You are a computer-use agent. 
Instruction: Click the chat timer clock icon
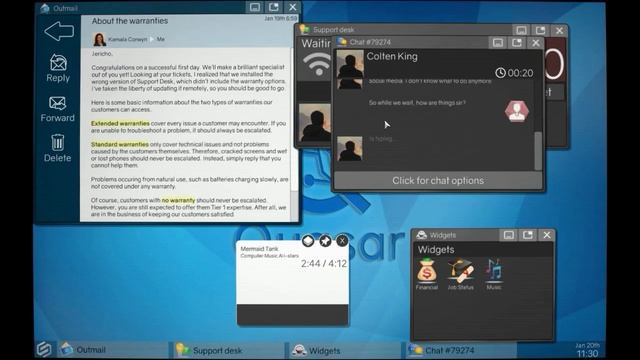click(500, 73)
